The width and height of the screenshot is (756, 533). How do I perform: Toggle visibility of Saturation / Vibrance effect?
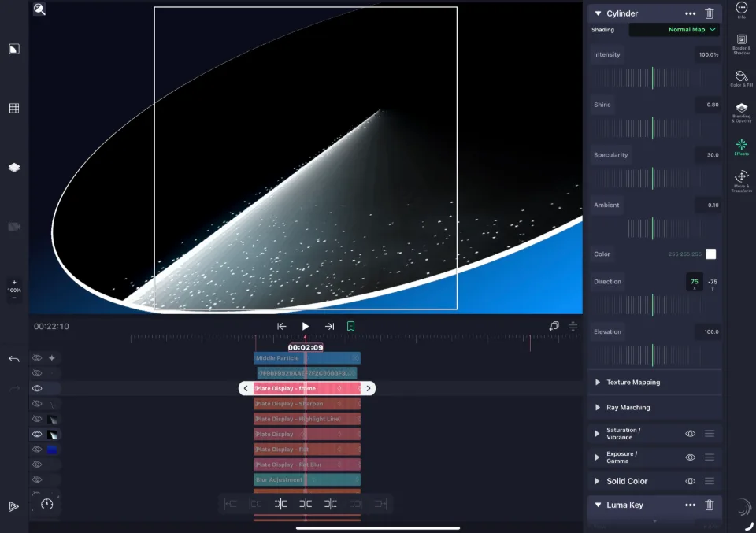pyautogui.click(x=690, y=433)
